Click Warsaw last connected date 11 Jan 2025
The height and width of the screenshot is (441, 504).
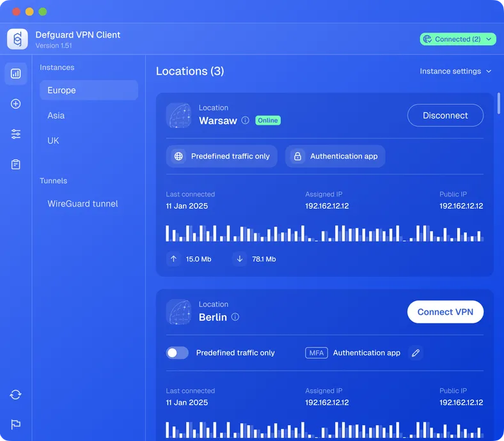pos(187,206)
